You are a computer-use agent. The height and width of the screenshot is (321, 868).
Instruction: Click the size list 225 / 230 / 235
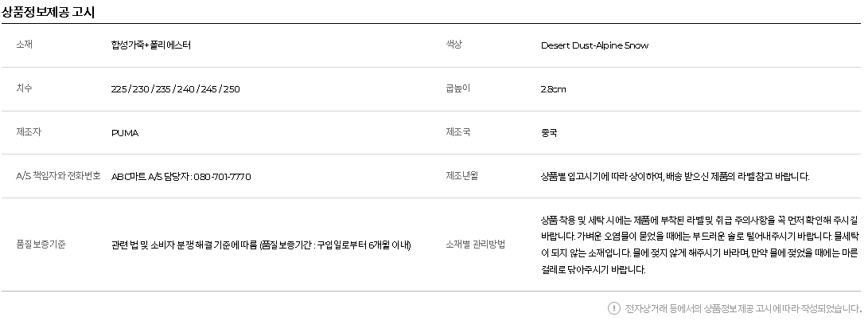[x=176, y=89]
